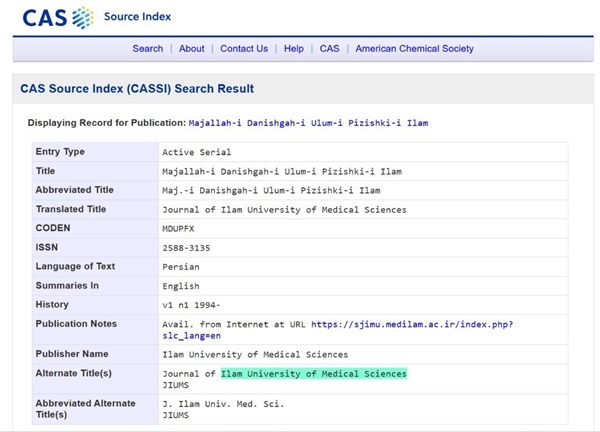Open the Search nav link
Viewport: 600px width, 432px height.
click(148, 49)
